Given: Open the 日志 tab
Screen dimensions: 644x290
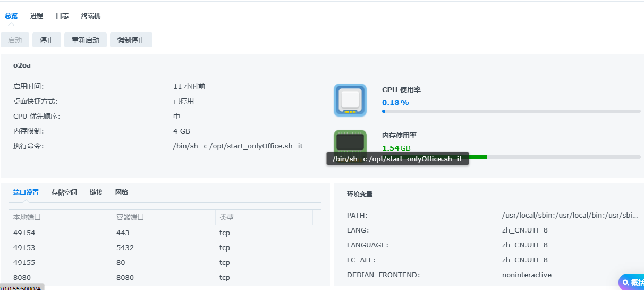Looking at the screenshot, I should (x=62, y=16).
